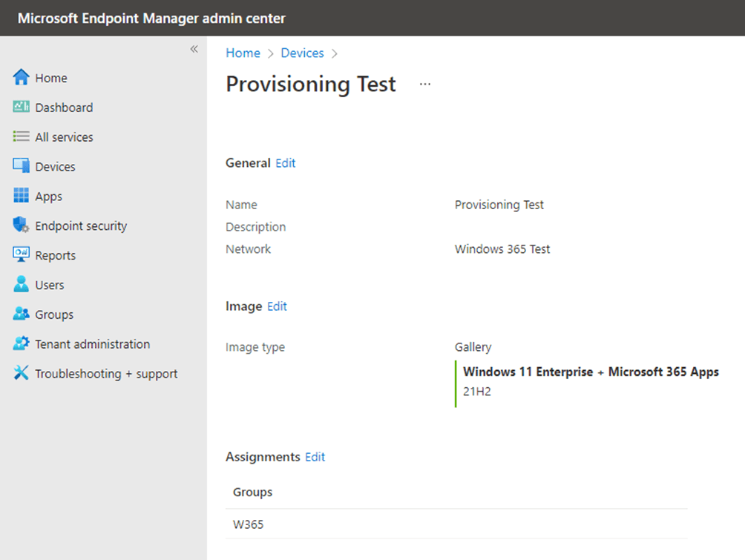
Task: Collapse the left navigation sidebar
Action: (x=194, y=49)
